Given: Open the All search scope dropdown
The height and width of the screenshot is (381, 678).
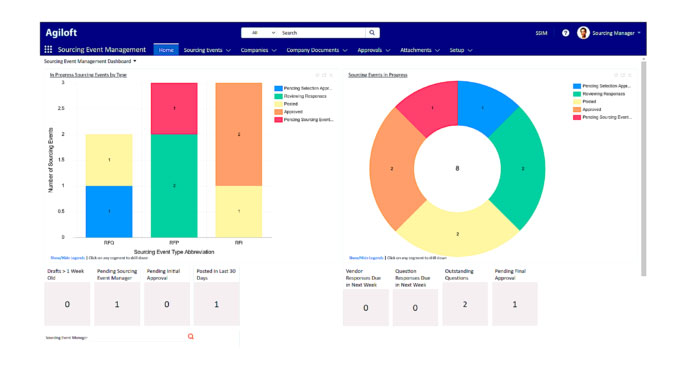Looking at the screenshot, I should [x=263, y=33].
